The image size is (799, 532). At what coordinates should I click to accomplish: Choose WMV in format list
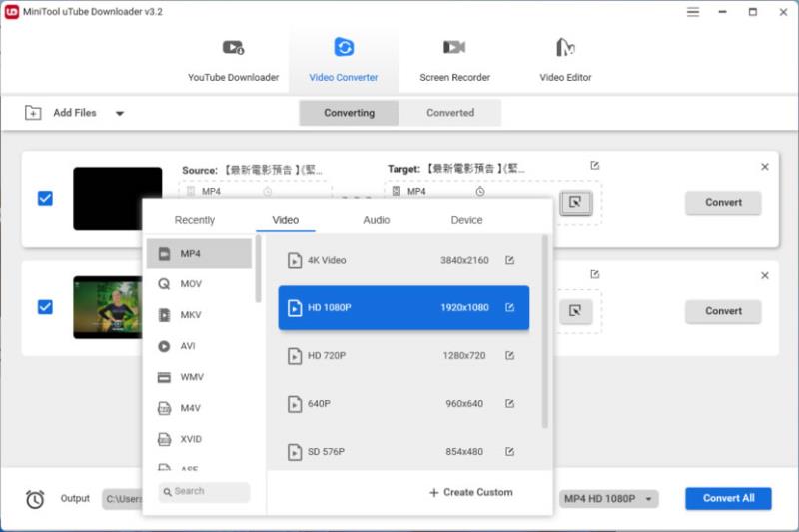click(199, 377)
